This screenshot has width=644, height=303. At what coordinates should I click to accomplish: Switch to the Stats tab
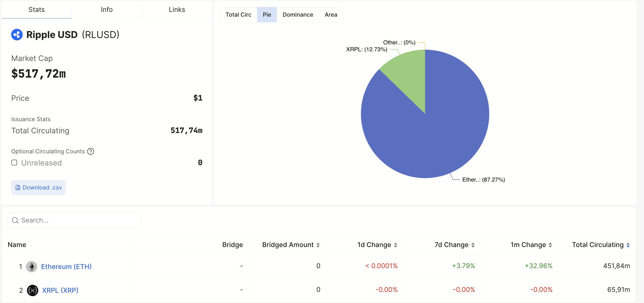click(36, 10)
